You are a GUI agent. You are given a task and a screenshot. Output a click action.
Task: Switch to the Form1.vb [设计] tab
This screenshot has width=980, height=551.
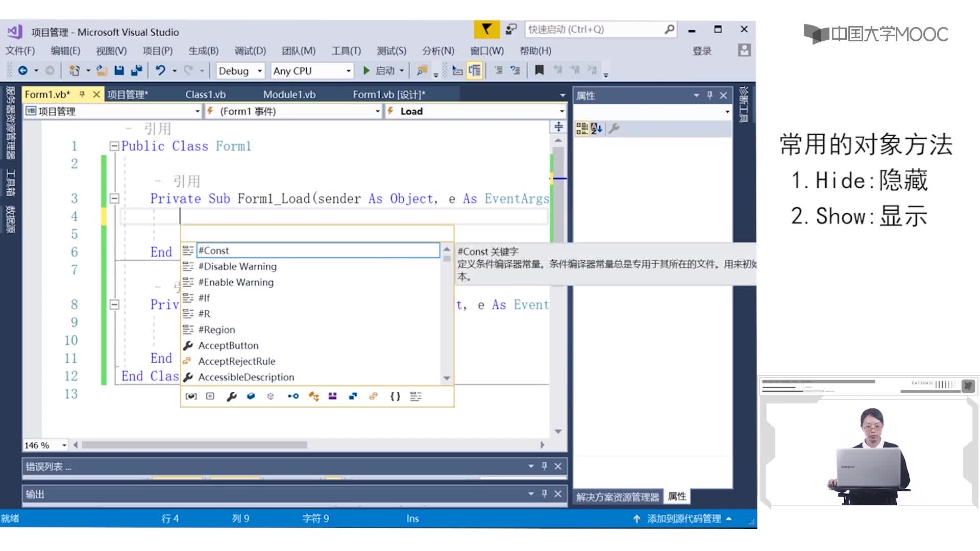389,94
